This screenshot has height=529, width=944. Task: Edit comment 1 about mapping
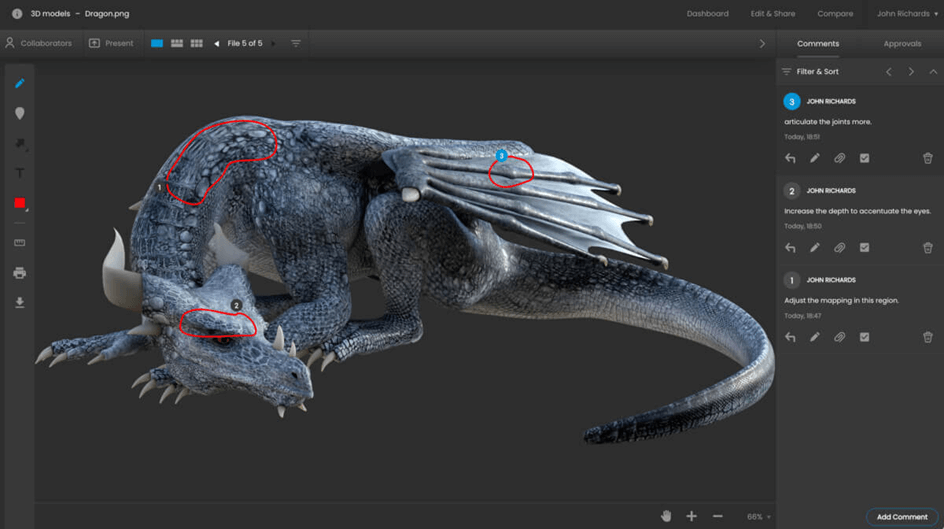tap(815, 338)
